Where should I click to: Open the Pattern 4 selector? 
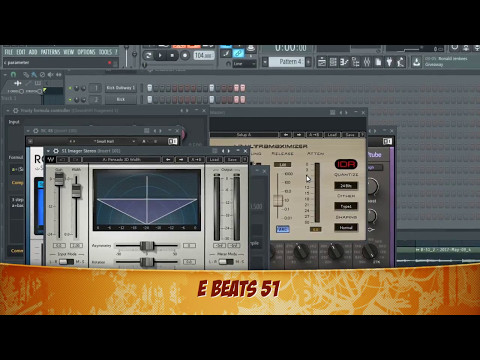[x=287, y=62]
